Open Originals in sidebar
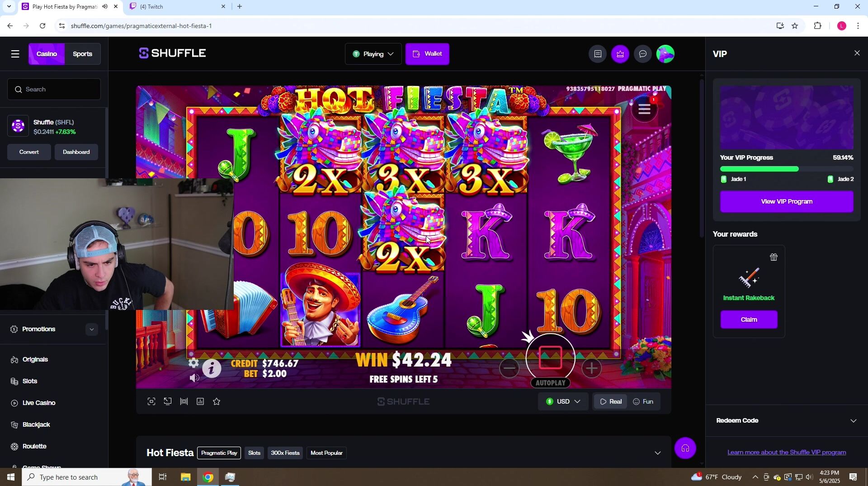The image size is (868, 486). pyautogui.click(x=35, y=359)
